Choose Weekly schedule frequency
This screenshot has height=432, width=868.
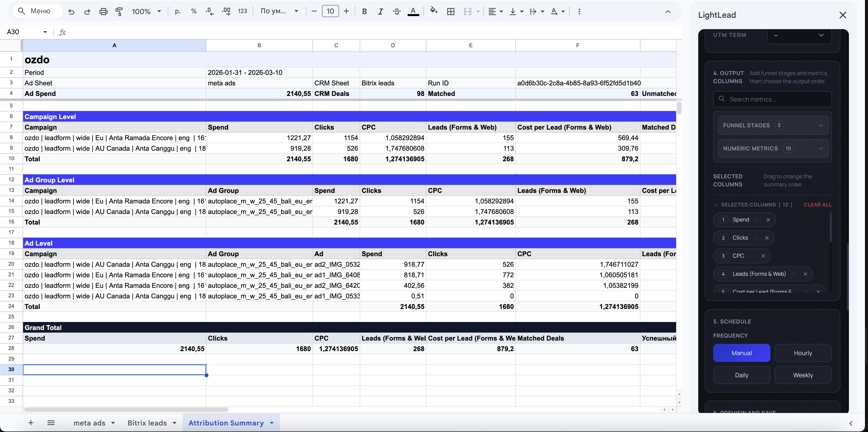click(x=803, y=375)
